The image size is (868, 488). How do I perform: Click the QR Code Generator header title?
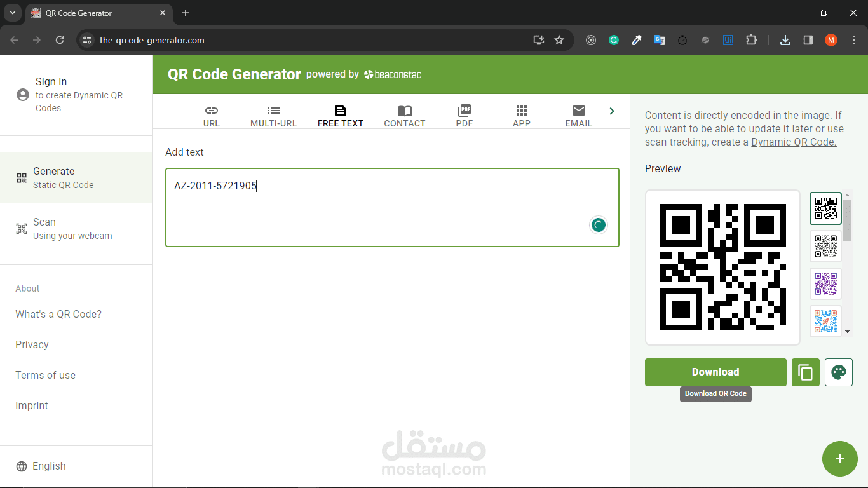(x=234, y=74)
